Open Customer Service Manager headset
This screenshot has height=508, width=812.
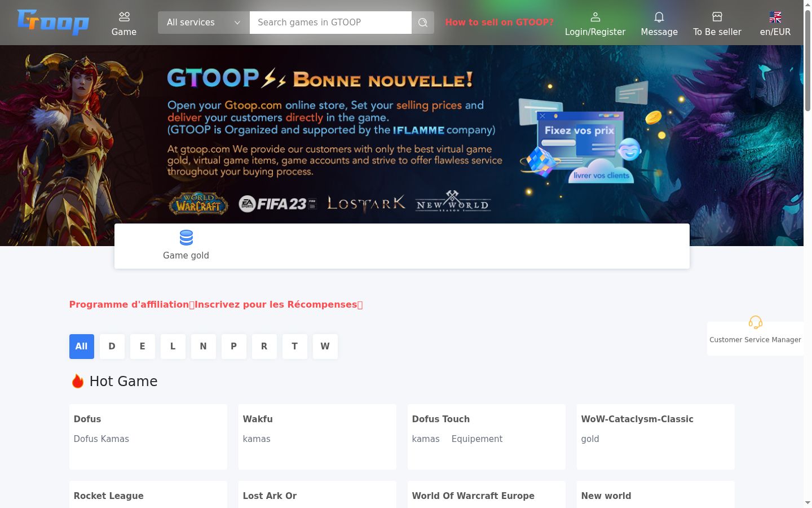(x=756, y=322)
